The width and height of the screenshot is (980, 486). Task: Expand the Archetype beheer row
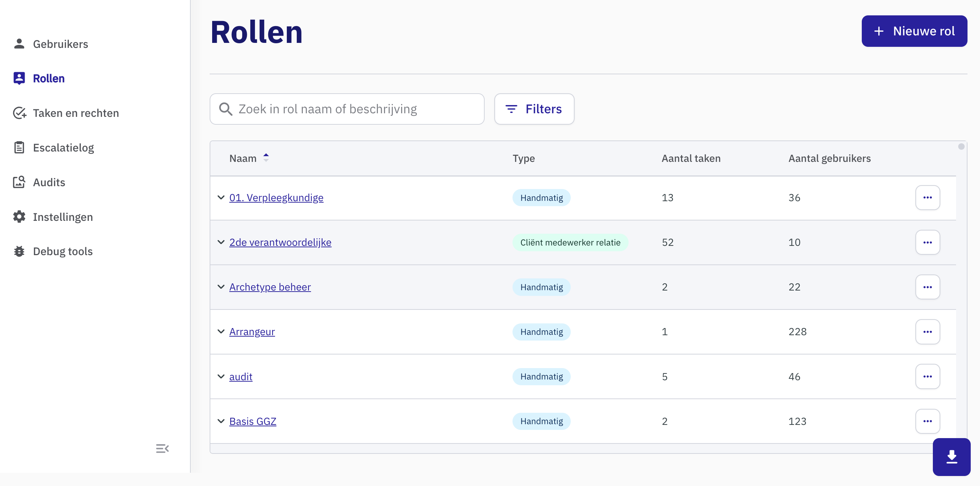click(x=221, y=287)
